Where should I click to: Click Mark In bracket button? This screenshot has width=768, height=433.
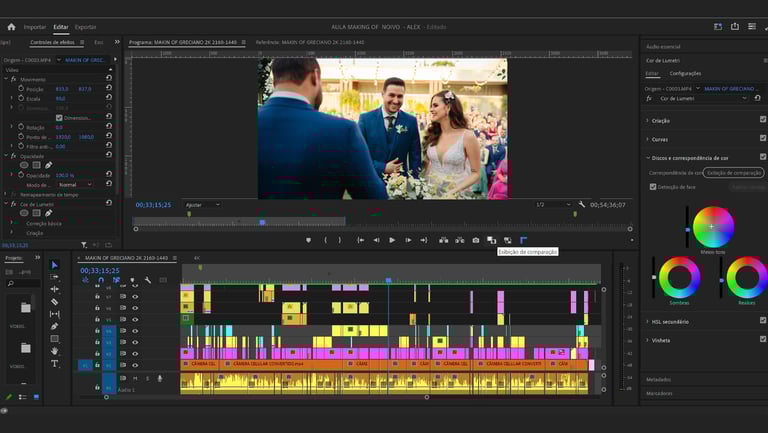[325, 240]
